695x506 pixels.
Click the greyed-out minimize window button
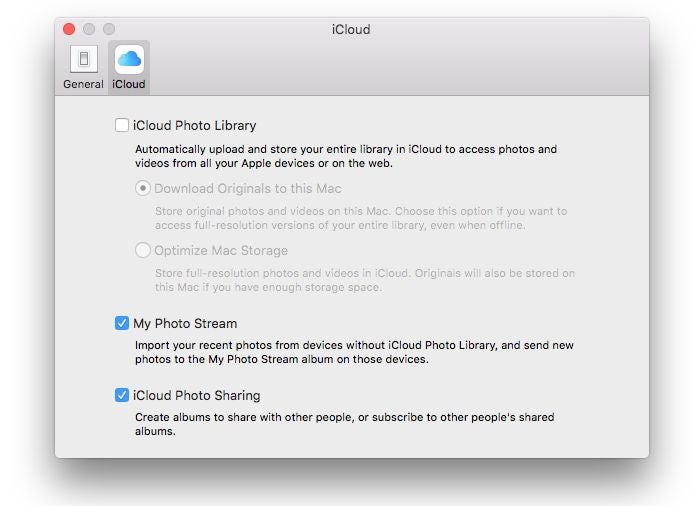(89, 29)
